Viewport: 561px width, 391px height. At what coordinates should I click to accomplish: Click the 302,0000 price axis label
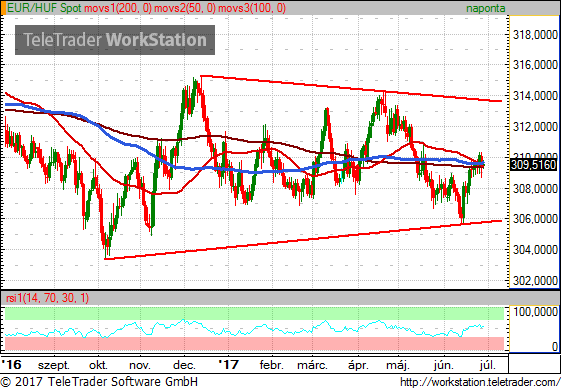(x=535, y=280)
